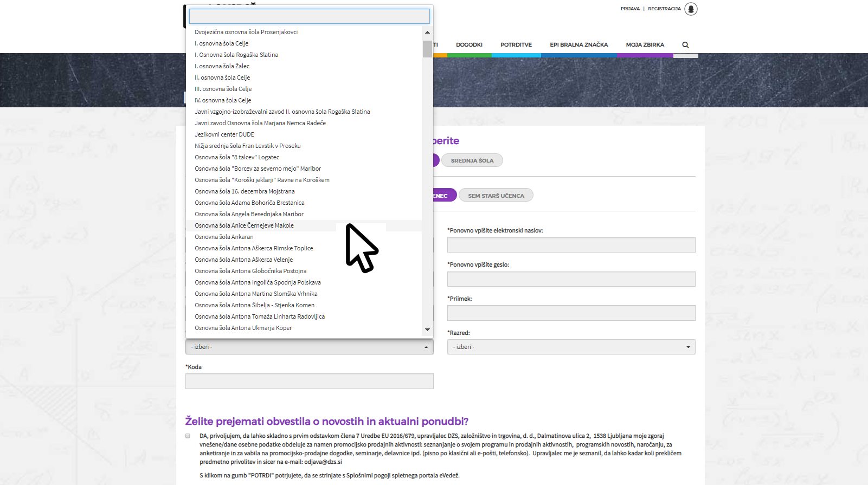Viewport: 868px width, 485px height.
Task: Focus the repeat email address field
Action: (571, 245)
